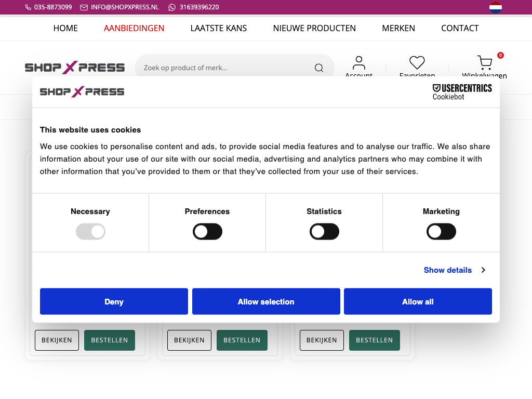Screen dimensions: 532x399
Task: Open the Winkelwagen shopping cart icon
Action: [x=485, y=63]
